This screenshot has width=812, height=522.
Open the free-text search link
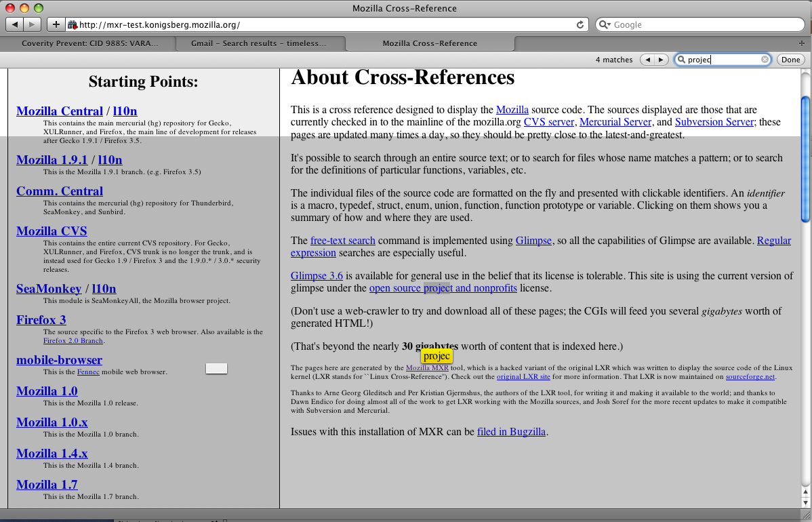click(x=343, y=241)
